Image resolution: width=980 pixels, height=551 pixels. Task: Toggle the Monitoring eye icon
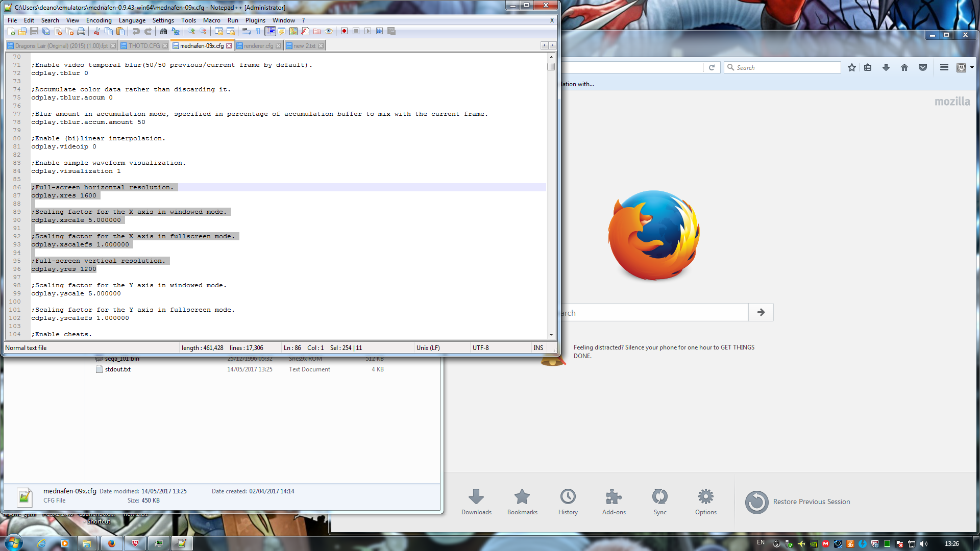tap(329, 32)
